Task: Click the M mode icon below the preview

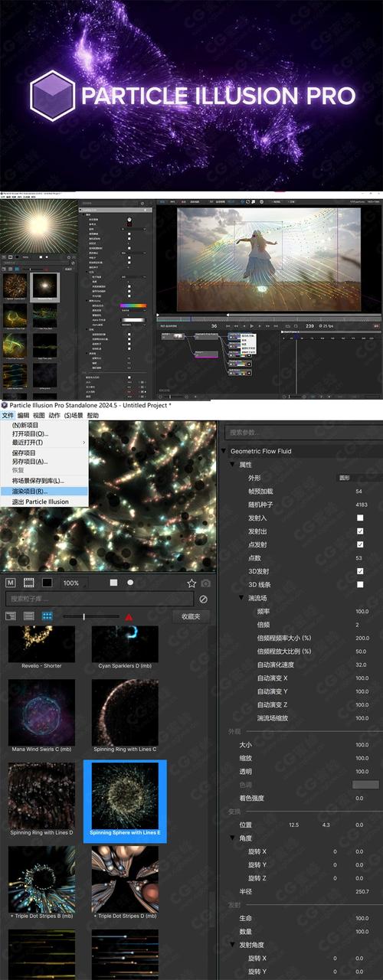Action: point(11,583)
